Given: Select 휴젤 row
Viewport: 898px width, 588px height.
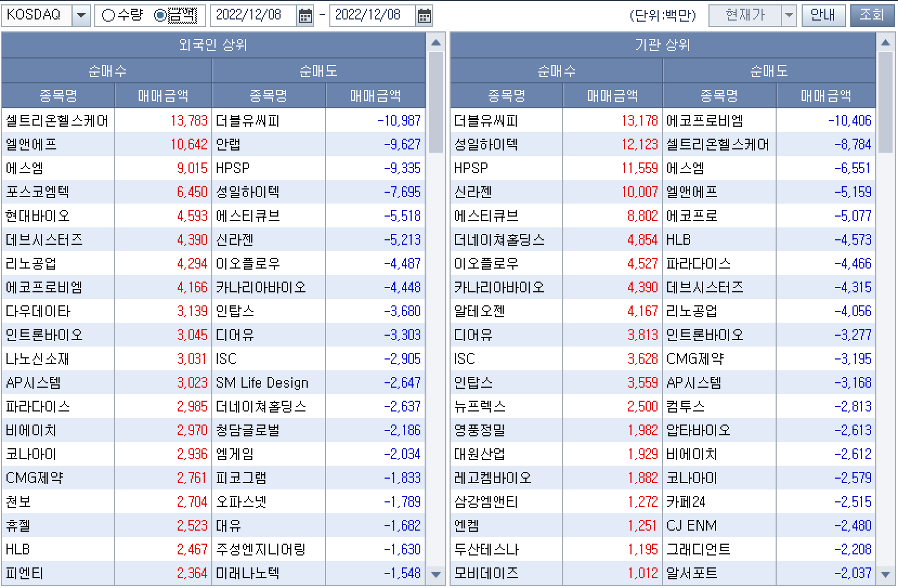Looking at the screenshot, I should click(58, 526).
